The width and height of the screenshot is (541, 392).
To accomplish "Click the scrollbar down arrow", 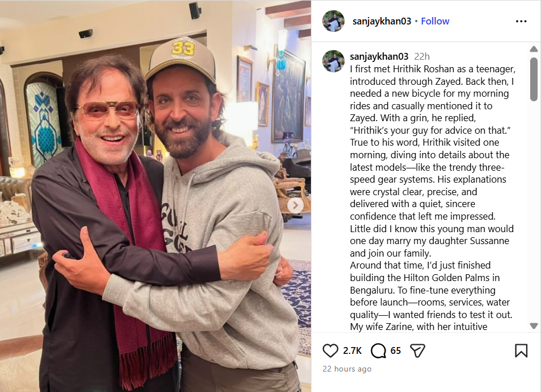I will coord(534,326).
